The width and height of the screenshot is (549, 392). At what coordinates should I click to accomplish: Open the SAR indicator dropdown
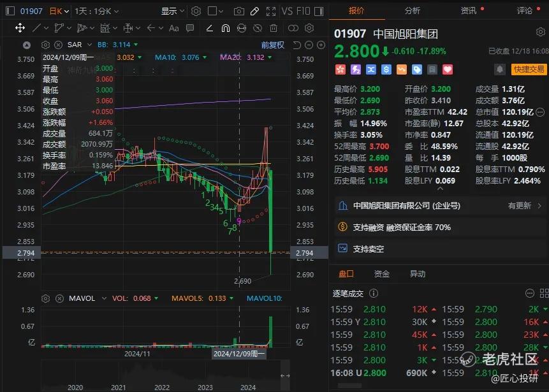[89, 45]
